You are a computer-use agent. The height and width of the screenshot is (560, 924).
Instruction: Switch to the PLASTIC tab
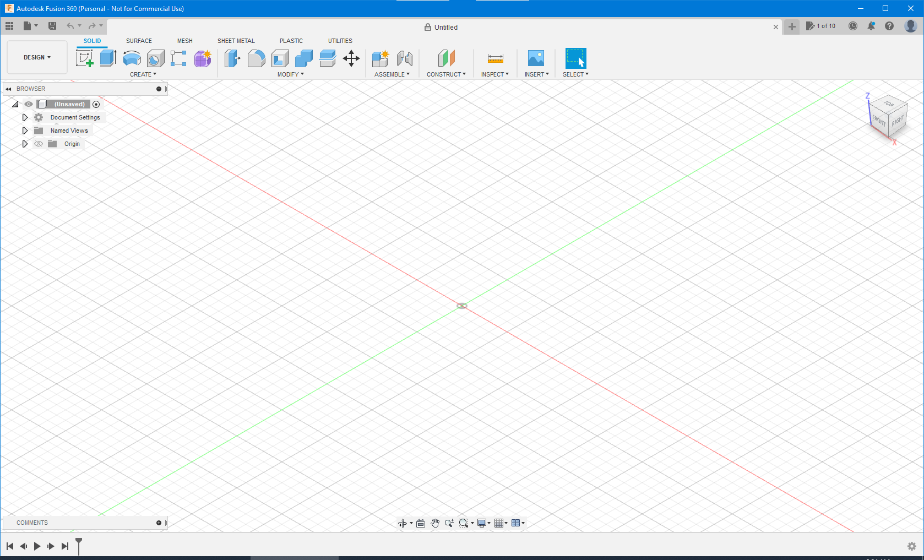pyautogui.click(x=291, y=41)
